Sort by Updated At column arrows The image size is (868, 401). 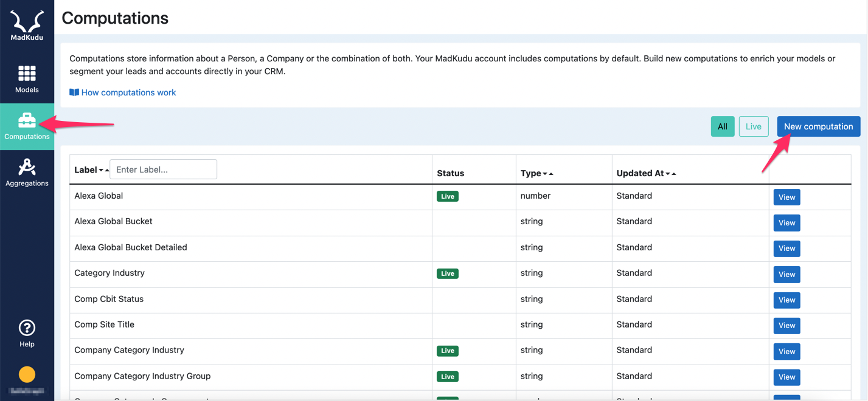[x=671, y=174]
